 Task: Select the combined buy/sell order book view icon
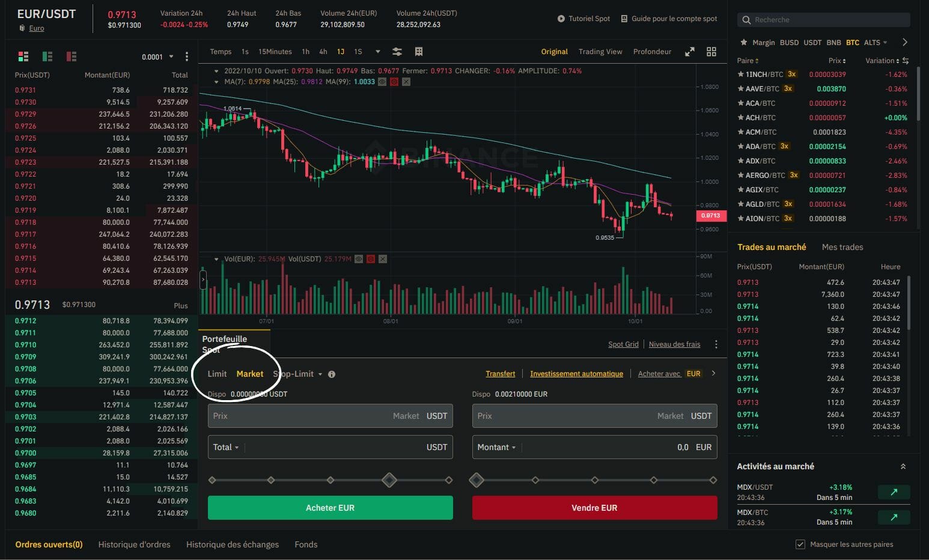(23, 56)
